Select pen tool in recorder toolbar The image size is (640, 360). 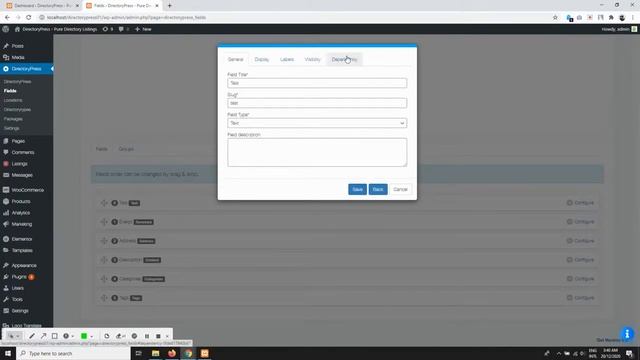[32, 336]
